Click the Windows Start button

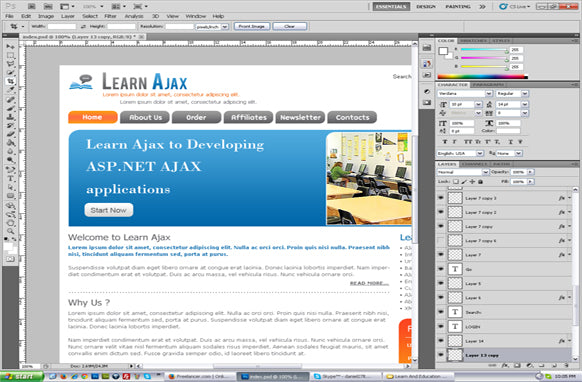(x=22, y=376)
